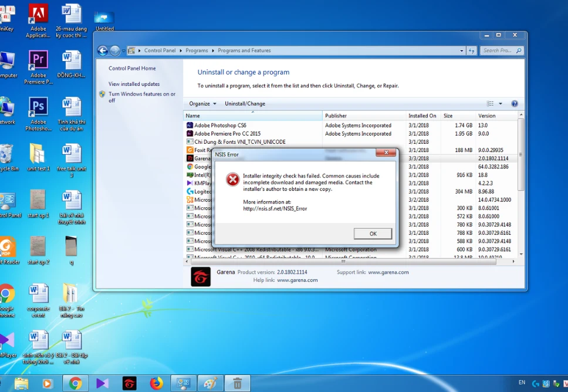This screenshot has height=392, width=568.
Task: Open Windows Explorer from the taskbar
Action: coord(21,383)
